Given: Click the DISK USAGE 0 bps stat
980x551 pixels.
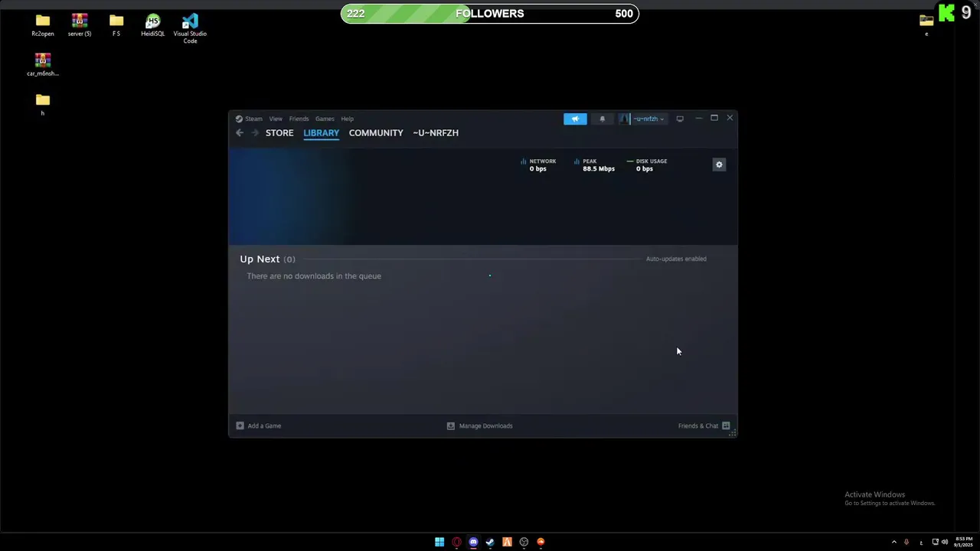Looking at the screenshot, I should click(x=647, y=165).
